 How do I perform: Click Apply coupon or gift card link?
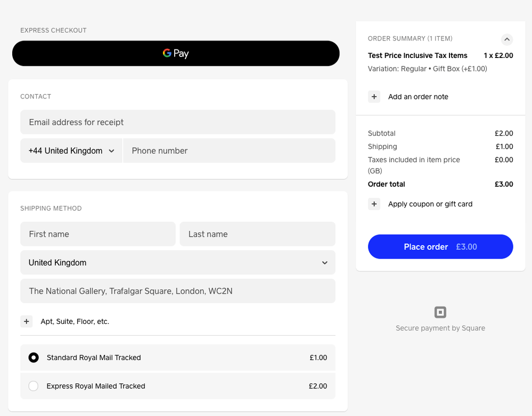(430, 204)
